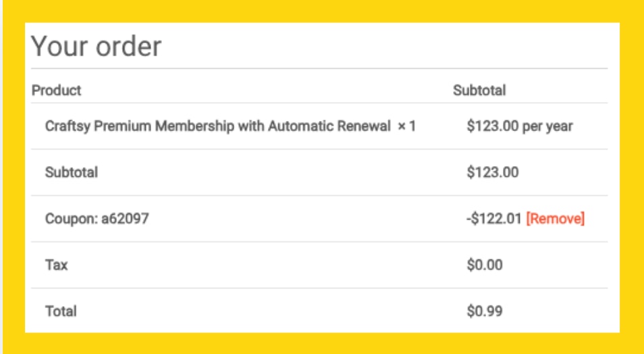Click the per year billing text
Image resolution: width=644 pixels, height=354 pixels.
[x=547, y=126]
